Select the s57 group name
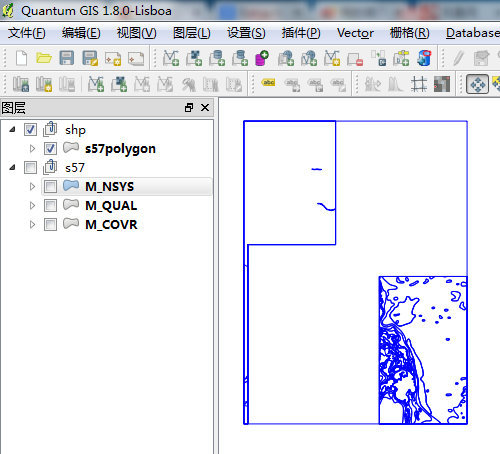Viewport: 500px width, 454px height. [75, 168]
